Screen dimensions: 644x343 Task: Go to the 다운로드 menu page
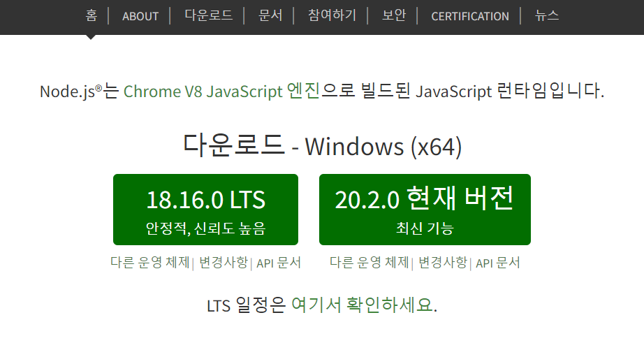pyautogui.click(x=209, y=15)
